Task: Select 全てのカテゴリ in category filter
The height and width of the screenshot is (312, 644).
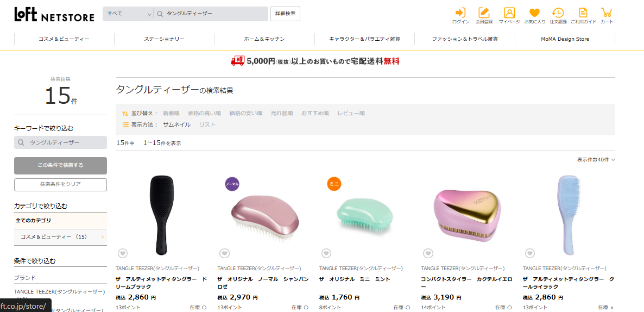Action: (x=60, y=221)
